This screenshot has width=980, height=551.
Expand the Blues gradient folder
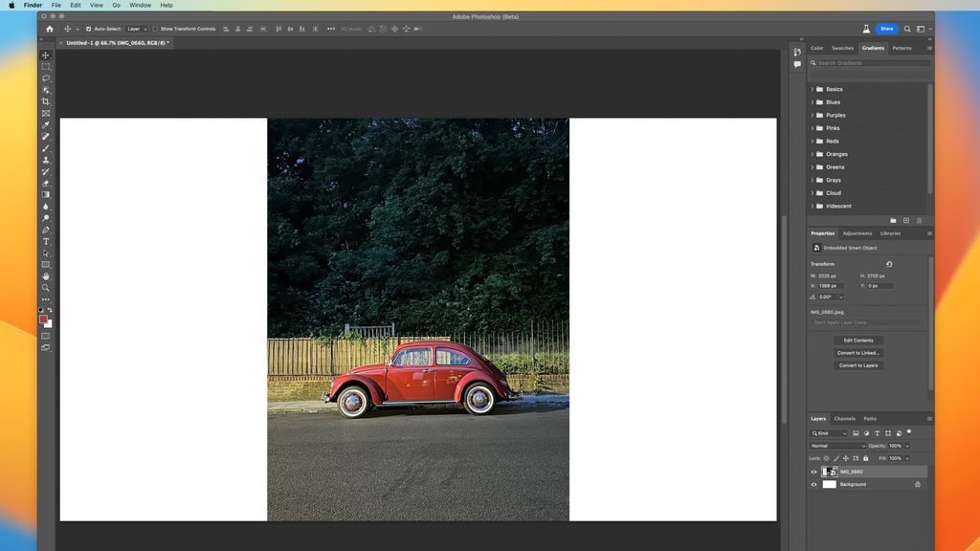(x=813, y=101)
